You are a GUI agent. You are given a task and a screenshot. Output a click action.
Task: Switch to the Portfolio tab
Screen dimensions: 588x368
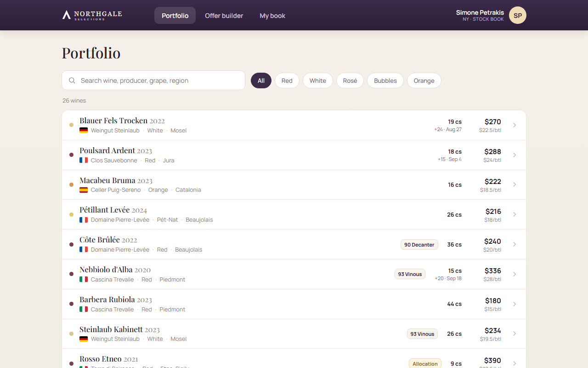(175, 16)
